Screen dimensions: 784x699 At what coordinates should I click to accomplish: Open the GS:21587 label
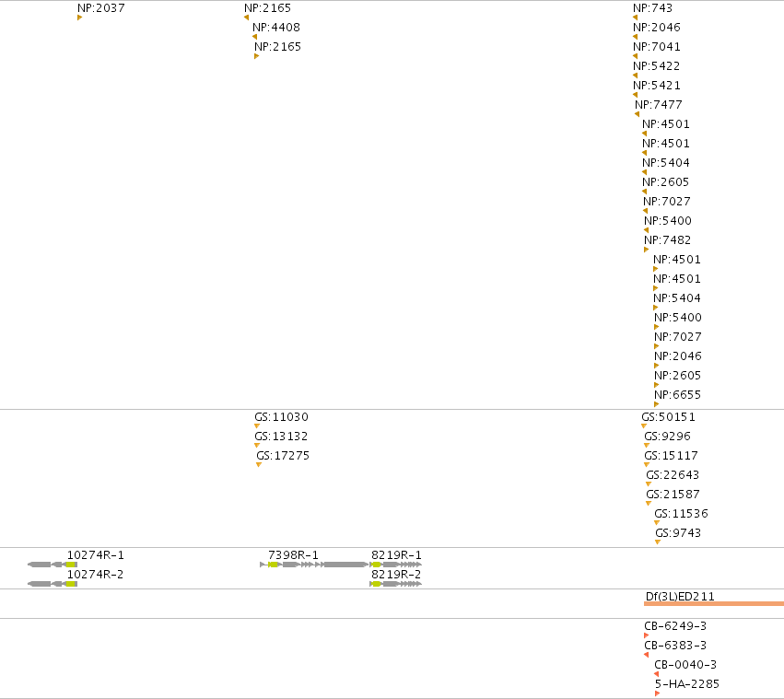click(x=673, y=495)
